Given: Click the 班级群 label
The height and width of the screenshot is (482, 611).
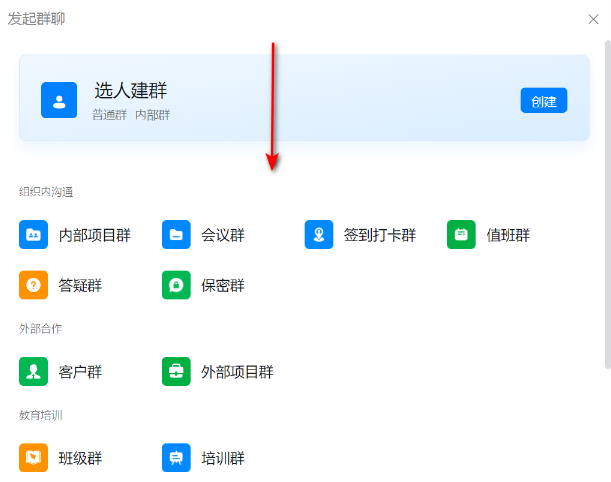Looking at the screenshot, I should tap(80, 458).
